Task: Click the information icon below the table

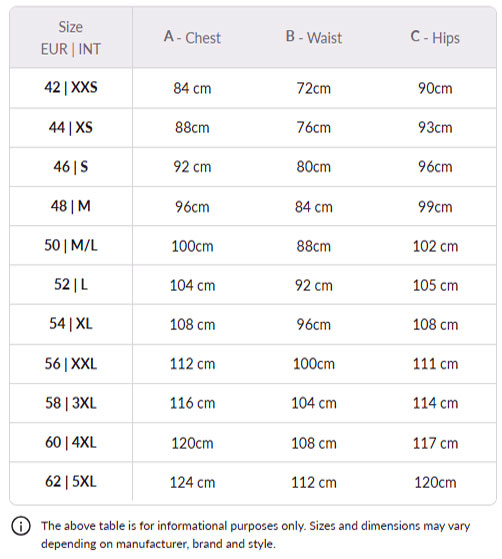Action: pyautogui.click(x=21, y=526)
